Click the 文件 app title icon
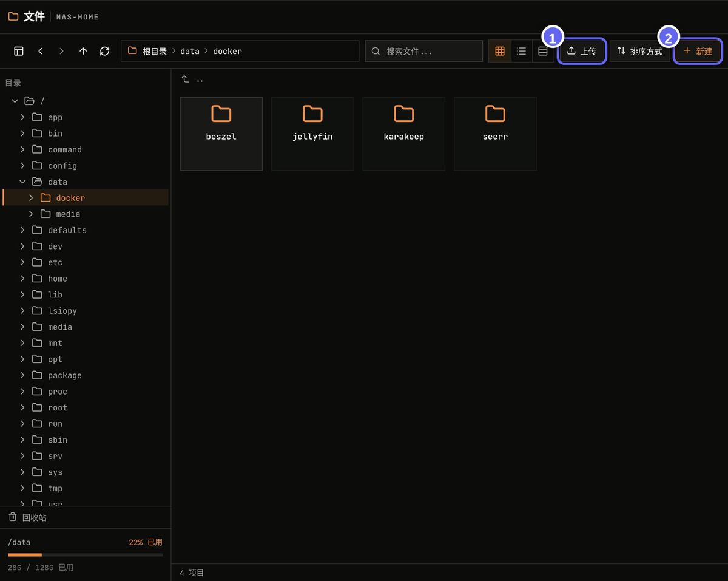The width and height of the screenshot is (728, 581). click(13, 16)
